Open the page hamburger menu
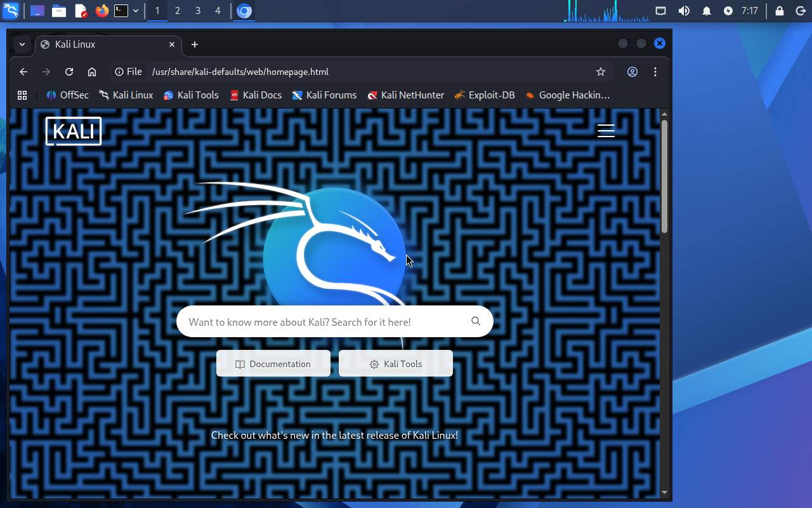 (606, 131)
